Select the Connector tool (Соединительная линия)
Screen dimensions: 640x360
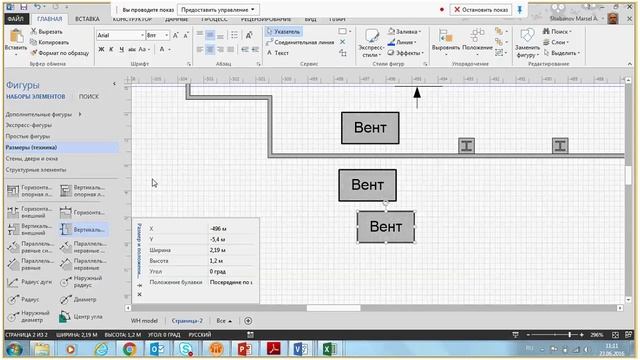point(300,42)
